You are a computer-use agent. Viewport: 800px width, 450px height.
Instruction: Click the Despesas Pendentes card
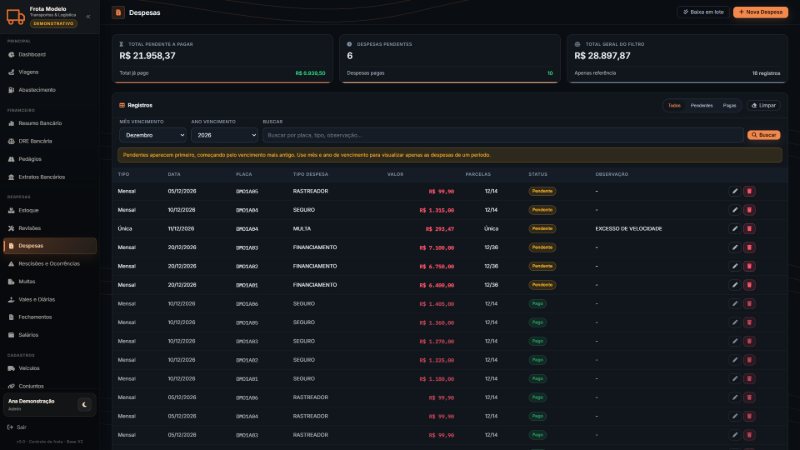(x=450, y=59)
